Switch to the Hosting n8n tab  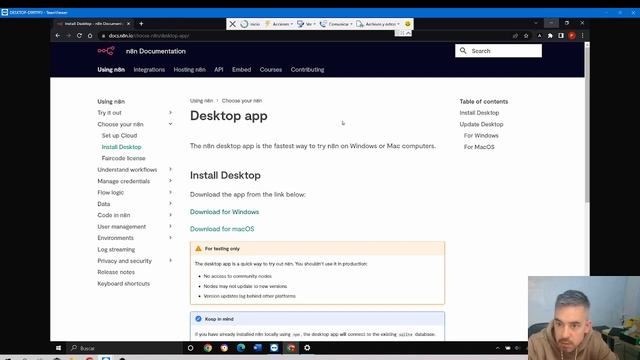point(189,70)
